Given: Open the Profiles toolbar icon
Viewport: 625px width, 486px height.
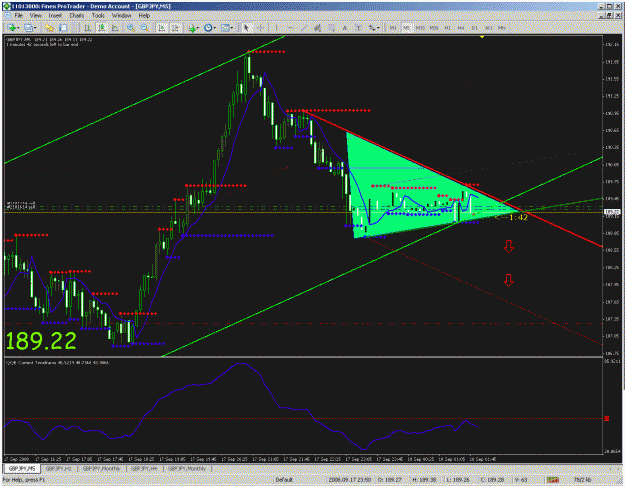Looking at the screenshot, I should 28,28.
